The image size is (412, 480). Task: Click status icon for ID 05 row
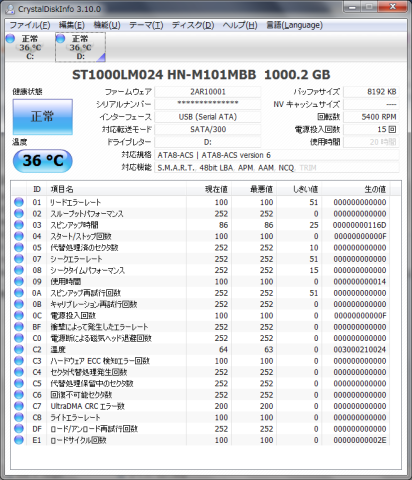[19, 247]
